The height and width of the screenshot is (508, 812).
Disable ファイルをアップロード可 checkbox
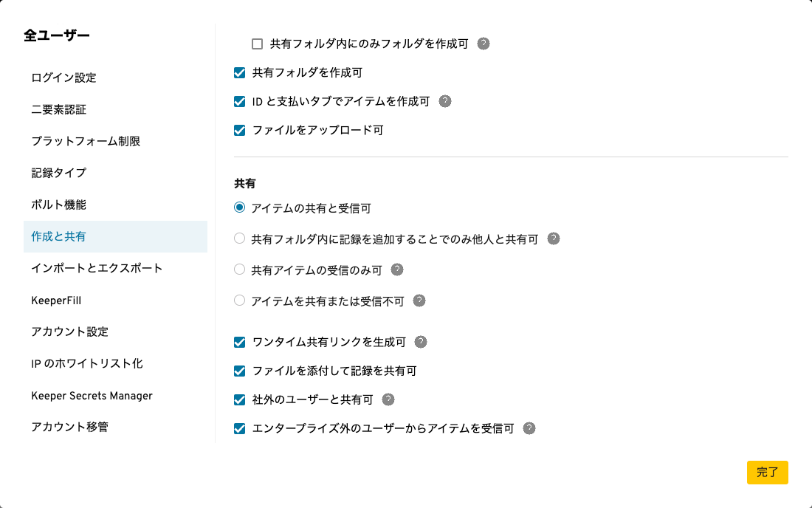click(x=239, y=131)
